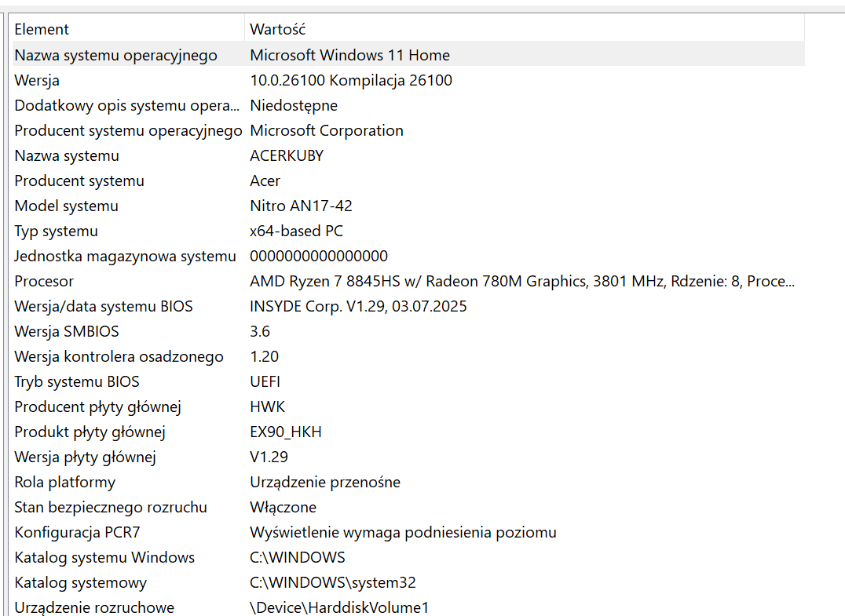The image size is (845, 616).
Task: Click the Niedostępne value
Action: pyautogui.click(x=294, y=105)
